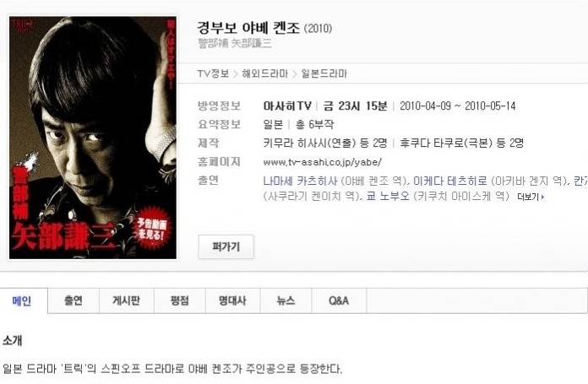Open the Q&A tab

tap(339, 300)
